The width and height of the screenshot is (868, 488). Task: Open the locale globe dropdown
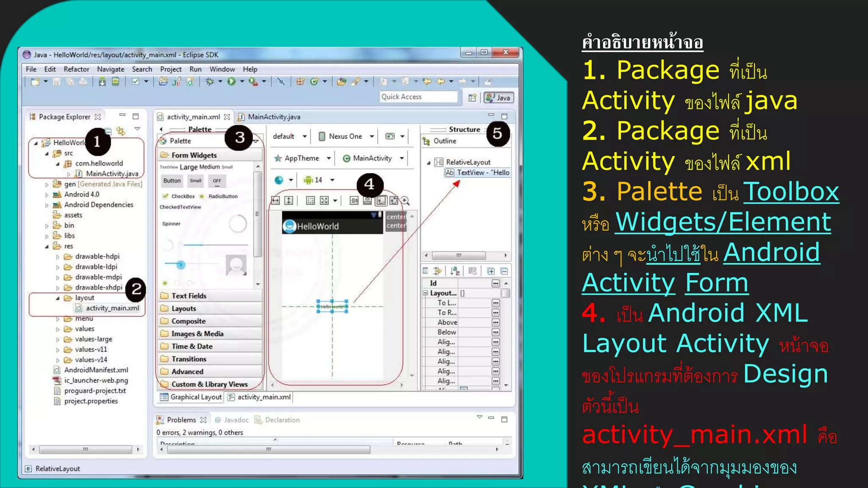(x=284, y=180)
